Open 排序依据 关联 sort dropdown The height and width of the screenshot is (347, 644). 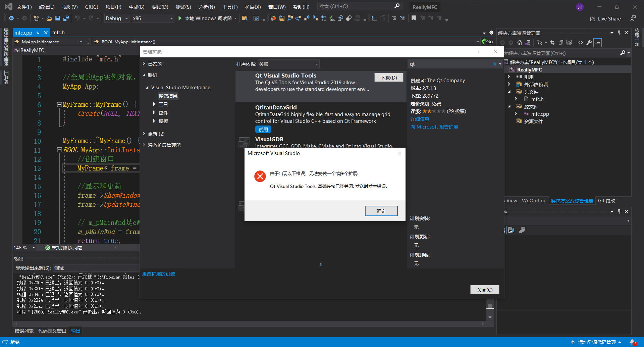(288, 64)
